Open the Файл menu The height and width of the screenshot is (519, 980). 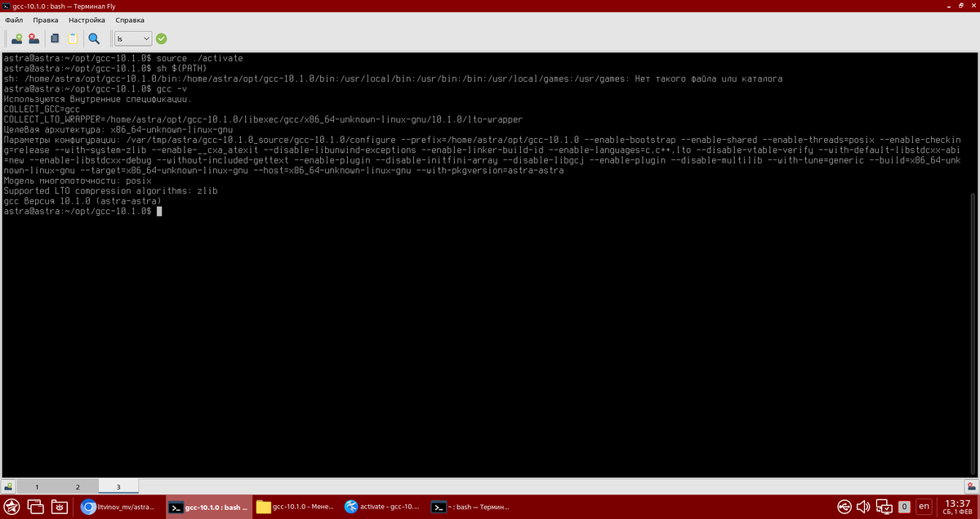pyautogui.click(x=13, y=19)
